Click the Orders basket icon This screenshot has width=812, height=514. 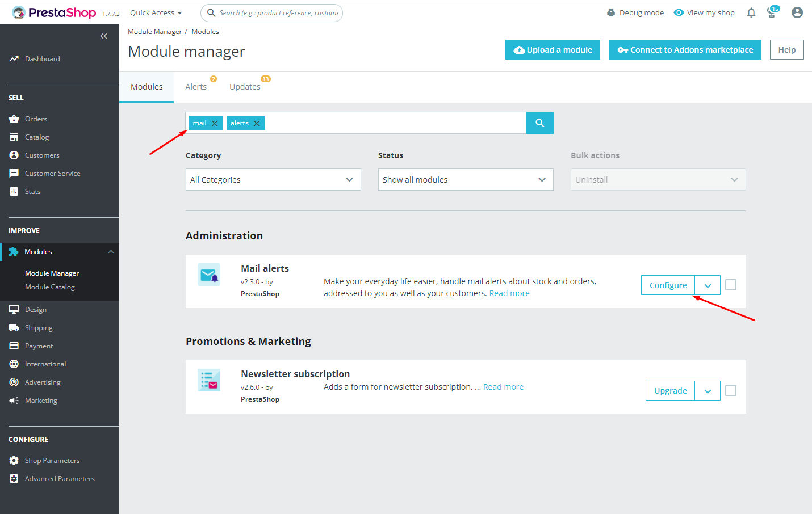[x=14, y=119]
